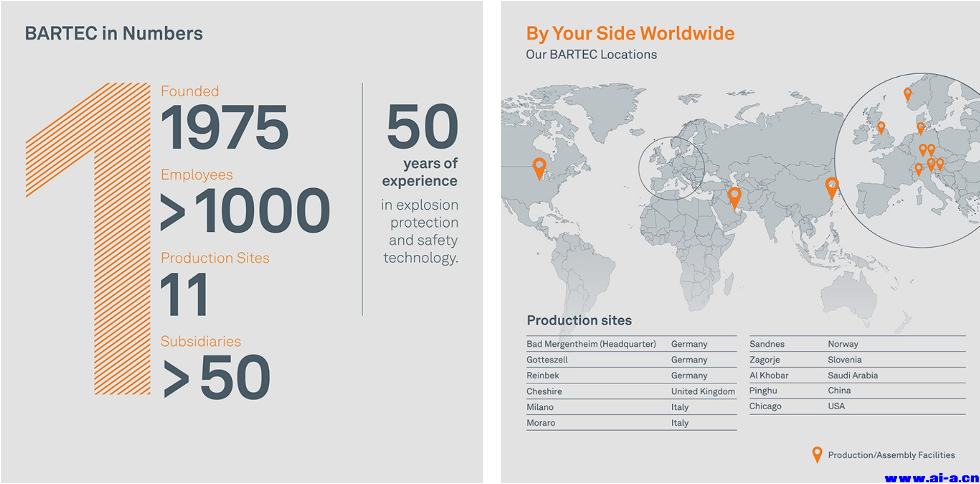Select the "Reinbek" site name

click(x=543, y=375)
